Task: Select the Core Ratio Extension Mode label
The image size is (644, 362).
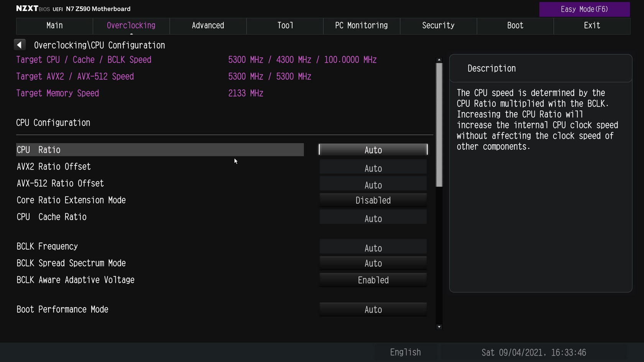Action: pos(71,200)
